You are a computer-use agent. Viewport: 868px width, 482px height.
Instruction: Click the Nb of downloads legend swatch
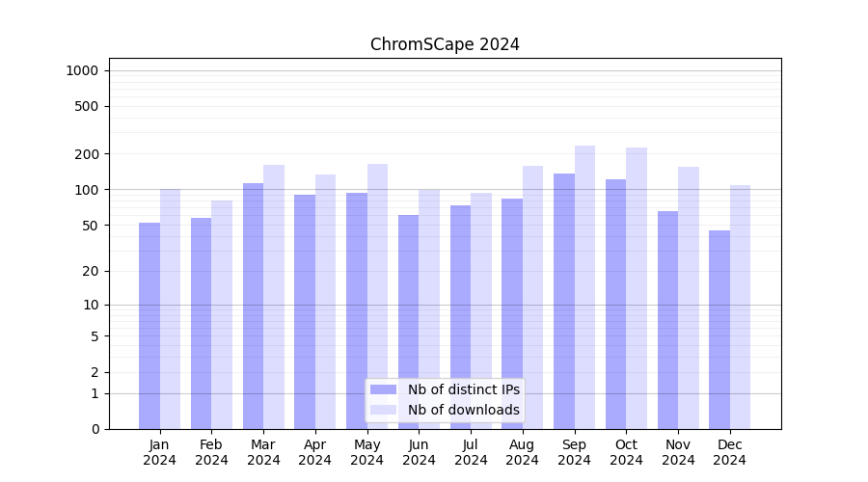383,410
